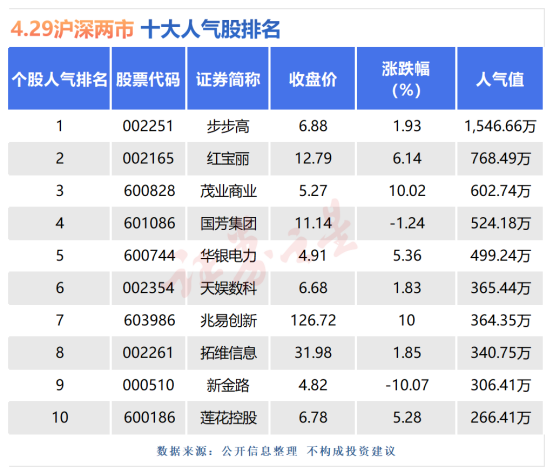
Task: Select the stock code 002261
Action: (148, 353)
